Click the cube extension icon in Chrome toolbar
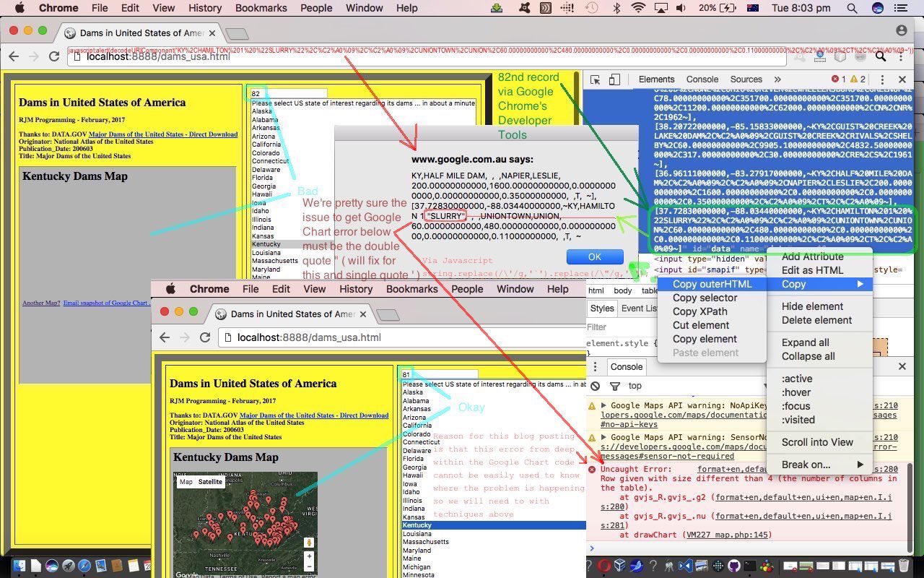Image resolution: width=924 pixels, height=578 pixels. (x=840, y=56)
